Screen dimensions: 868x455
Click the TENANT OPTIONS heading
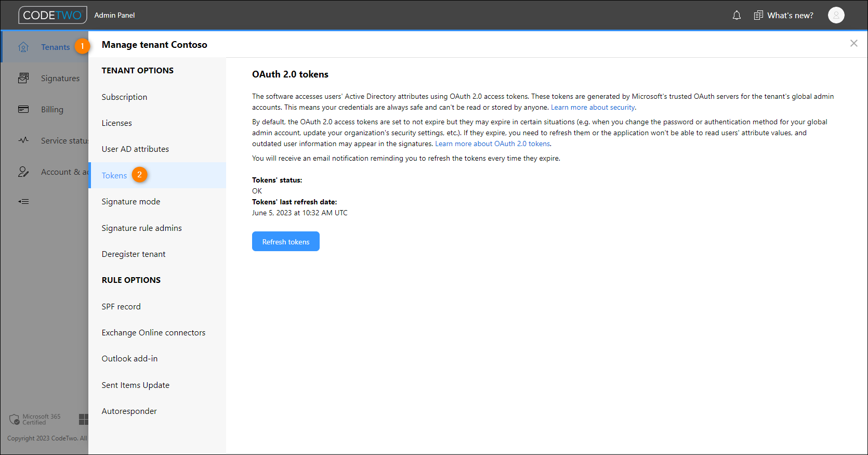tap(138, 70)
